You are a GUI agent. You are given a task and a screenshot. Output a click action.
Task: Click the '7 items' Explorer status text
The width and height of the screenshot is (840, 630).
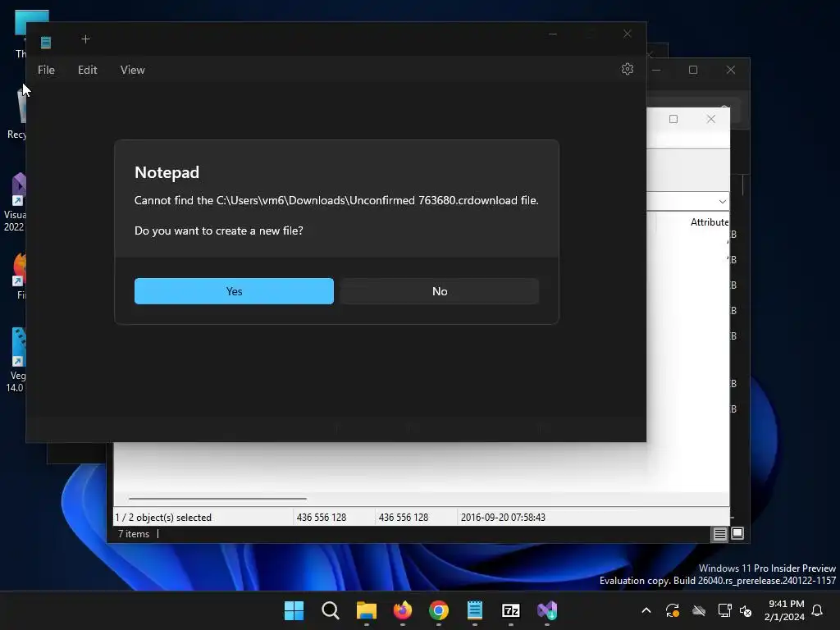point(134,533)
